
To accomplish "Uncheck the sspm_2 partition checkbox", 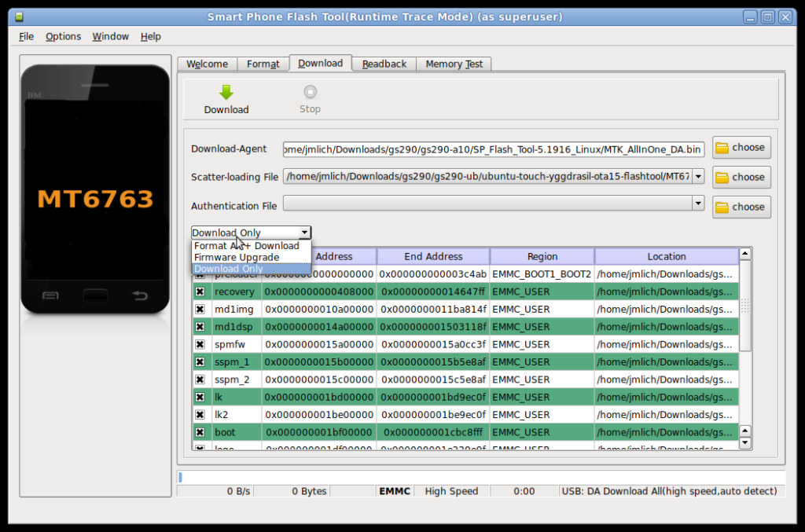I will click(200, 380).
